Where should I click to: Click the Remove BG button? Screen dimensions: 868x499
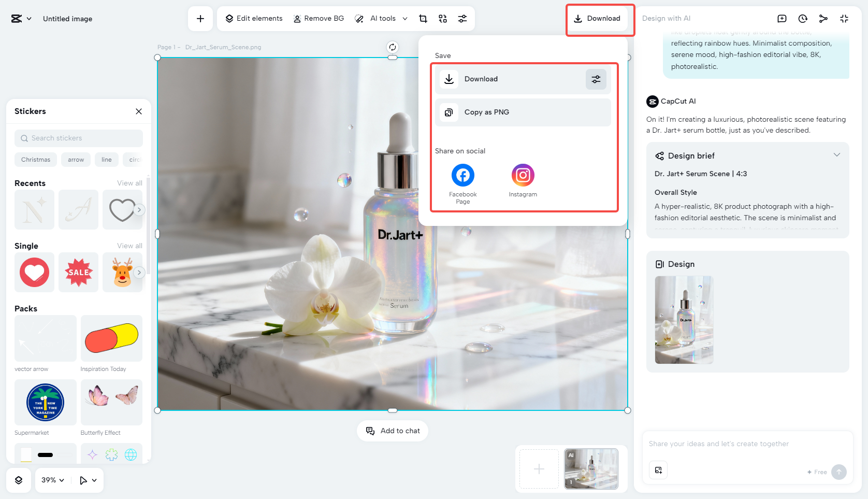coord(319,18)
